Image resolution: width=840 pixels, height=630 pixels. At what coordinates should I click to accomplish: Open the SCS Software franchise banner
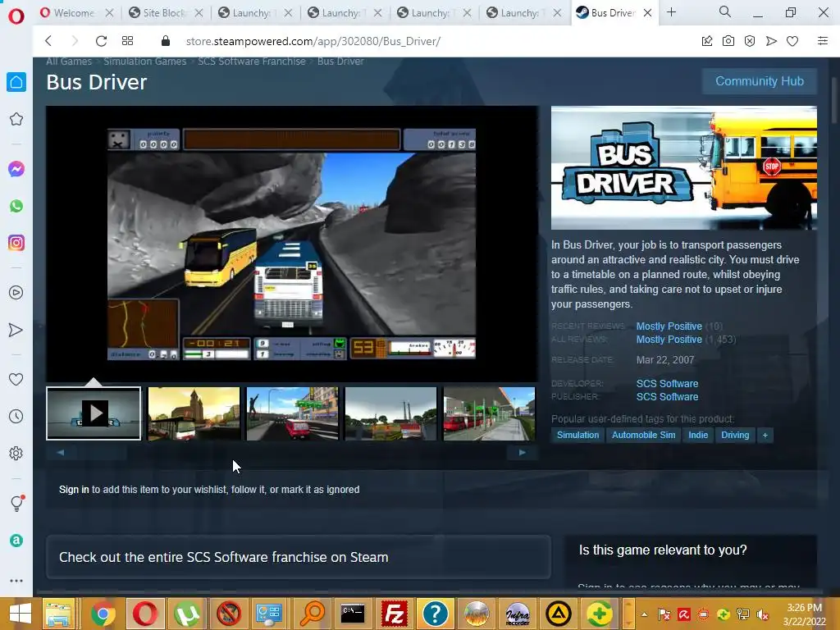[x=299, y=557]
